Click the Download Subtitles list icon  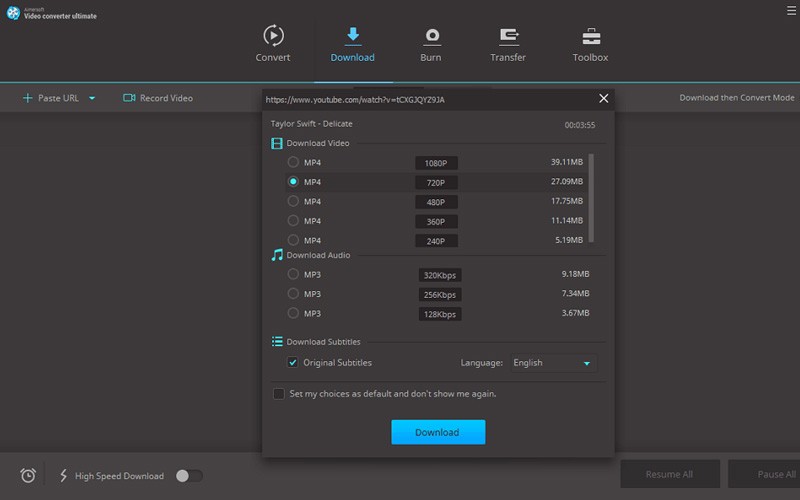click(x=277, y=341)
